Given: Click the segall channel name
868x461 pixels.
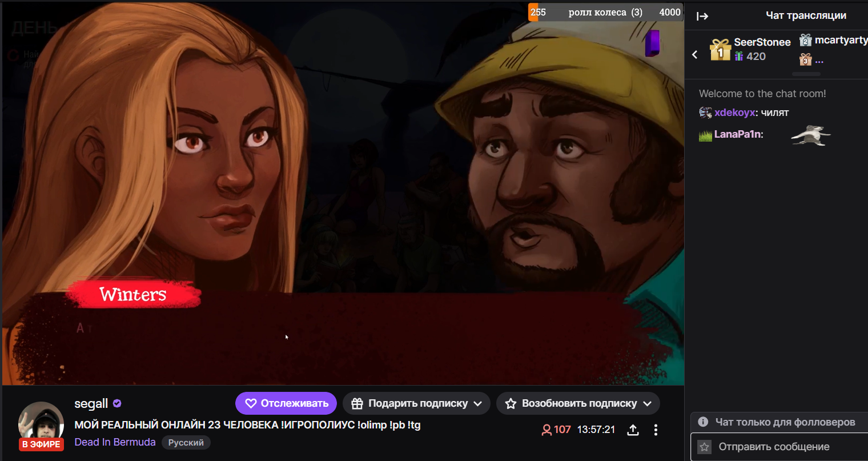Looking at the screenshot, I should click(x=91, y=403).
